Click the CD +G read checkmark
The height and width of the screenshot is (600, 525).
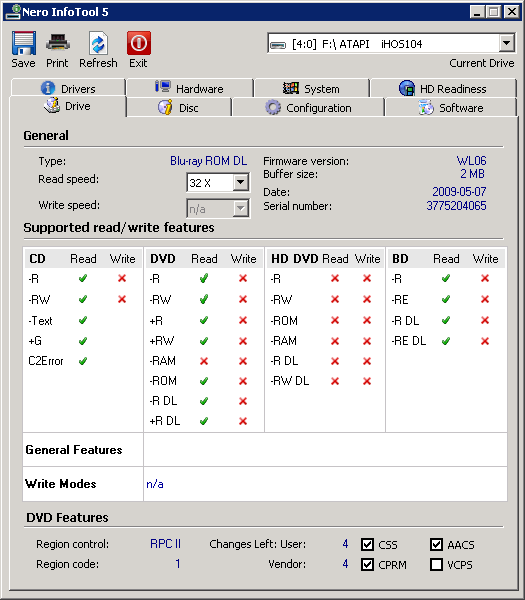click(83, 341)
